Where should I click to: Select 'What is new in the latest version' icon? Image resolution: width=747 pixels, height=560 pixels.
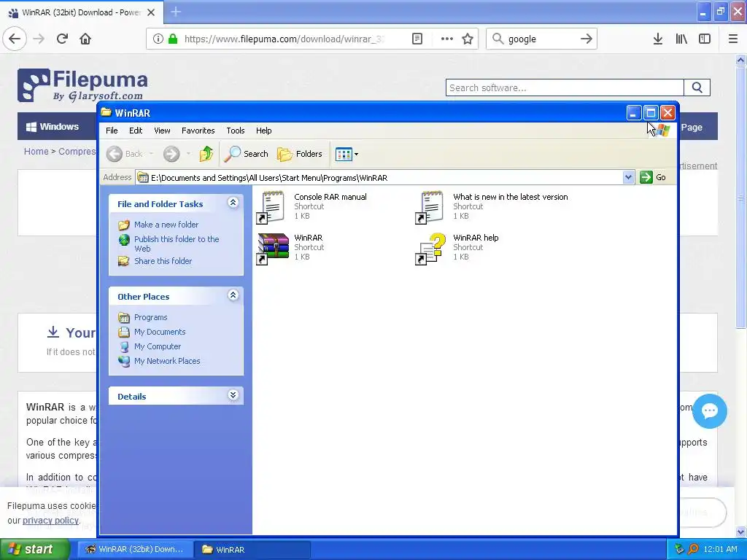tap(430, 207)
